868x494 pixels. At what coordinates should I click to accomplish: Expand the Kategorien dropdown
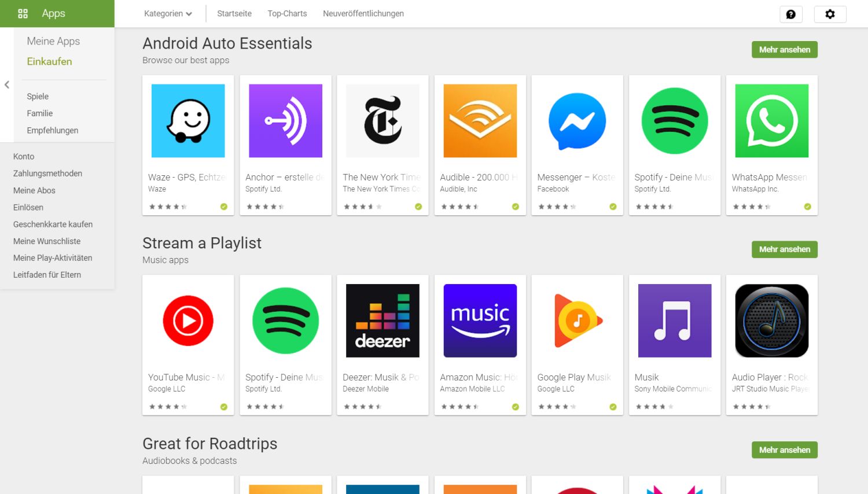pyautogui.click(x=168, y=13)
